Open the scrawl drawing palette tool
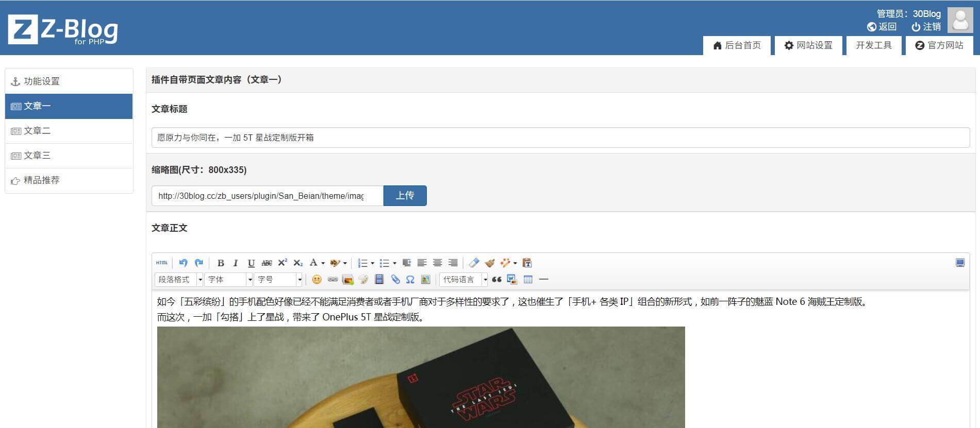The image size is (980, 428). (363, 279)
